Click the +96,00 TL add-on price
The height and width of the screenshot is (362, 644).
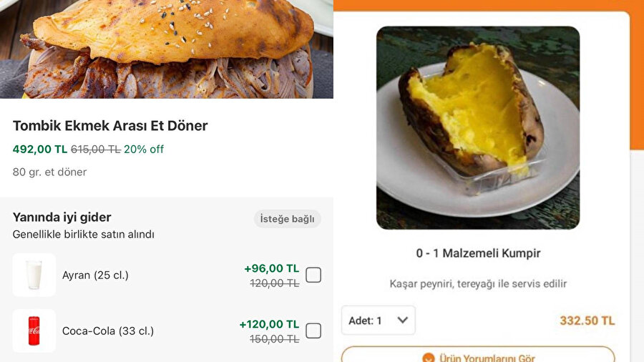coord(272,268)
